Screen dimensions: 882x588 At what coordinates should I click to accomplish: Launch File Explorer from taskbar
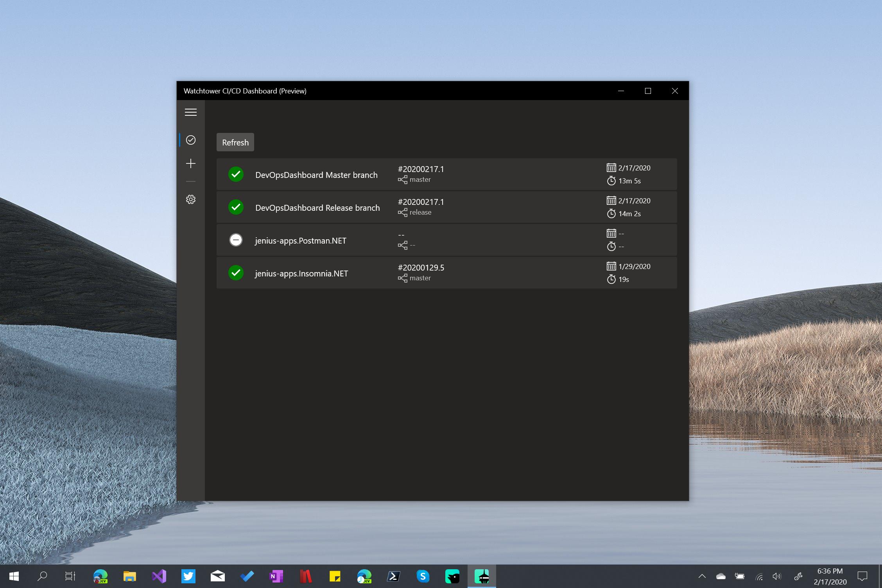130,576
